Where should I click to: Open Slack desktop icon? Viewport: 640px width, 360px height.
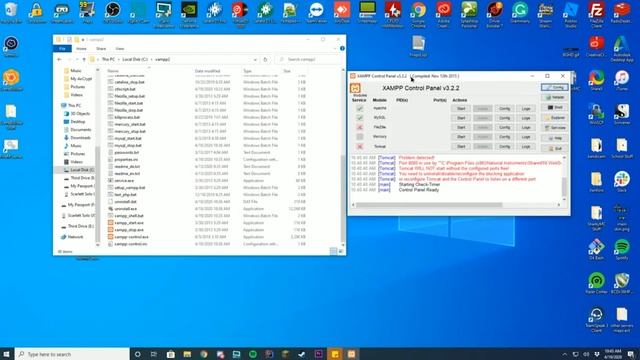pos(622,182)
